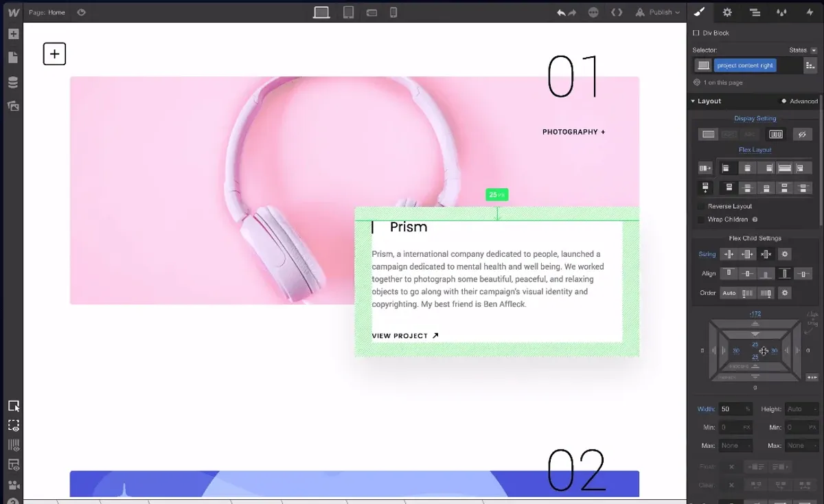Click the Height input field

pyautogui.click(x=802, y=409)
